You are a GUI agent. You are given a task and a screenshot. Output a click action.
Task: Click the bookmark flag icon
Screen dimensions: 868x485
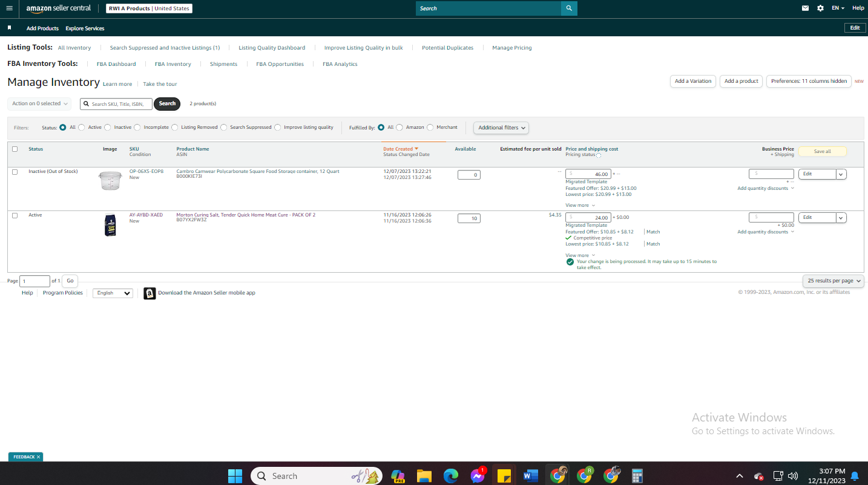(10, 28)
